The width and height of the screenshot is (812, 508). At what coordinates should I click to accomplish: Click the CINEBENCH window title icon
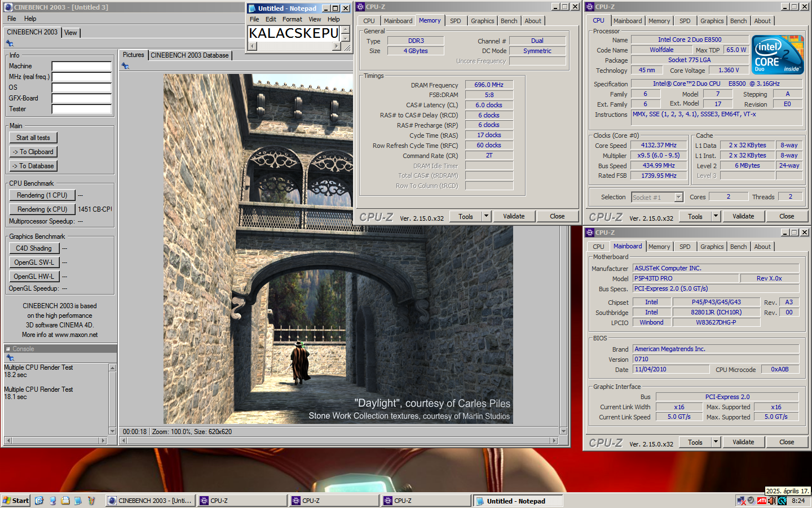(8, 7)
